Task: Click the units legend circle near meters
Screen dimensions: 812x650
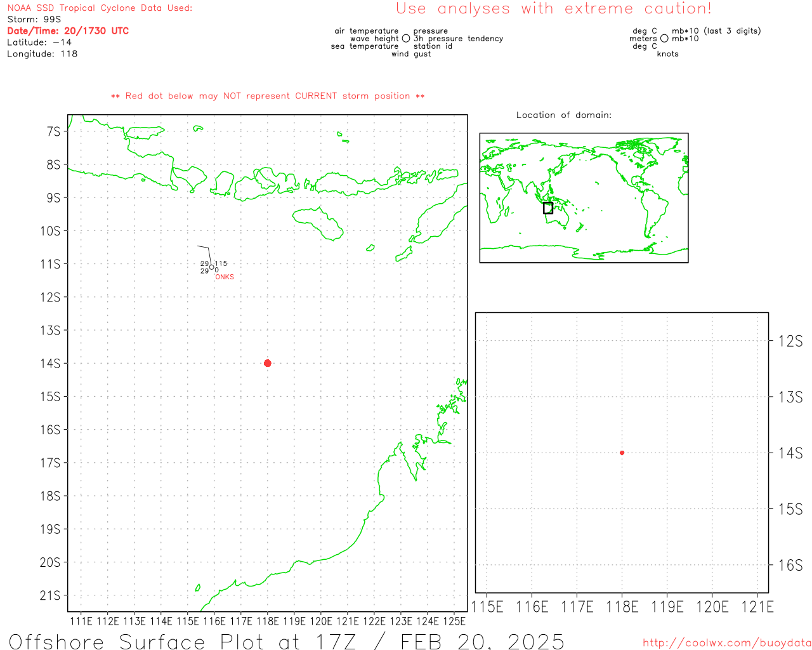Action: click(664, 39)
